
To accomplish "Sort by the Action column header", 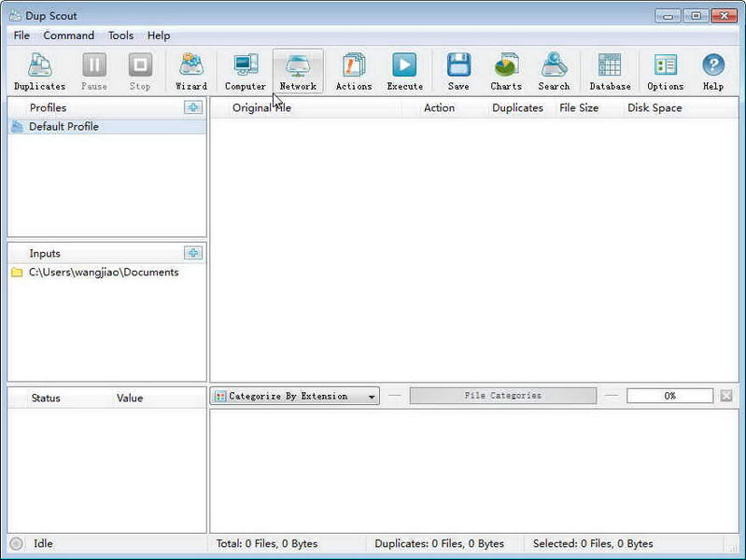I will [x=439, y=108].
